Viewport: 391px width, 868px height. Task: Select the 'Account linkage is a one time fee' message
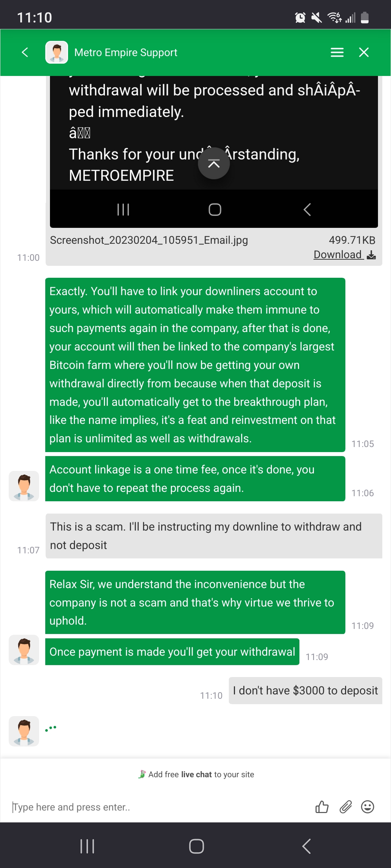click(x=195, y=478)
